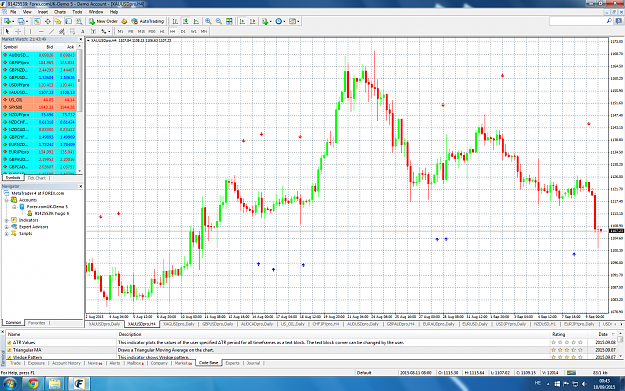Open the Tools menu
Image resolution: width=625 pixels, height=391 pixels.
(x=77, y=12)
